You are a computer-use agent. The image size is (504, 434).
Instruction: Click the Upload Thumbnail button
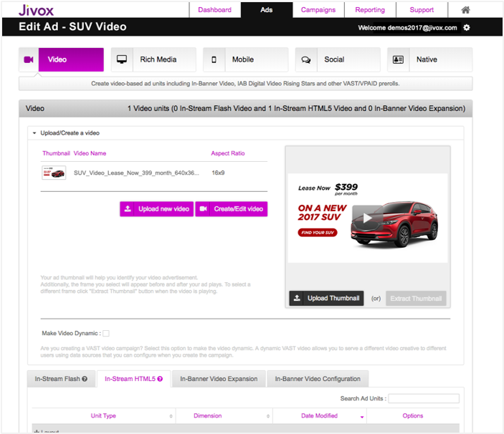click(x=327, y=298)
